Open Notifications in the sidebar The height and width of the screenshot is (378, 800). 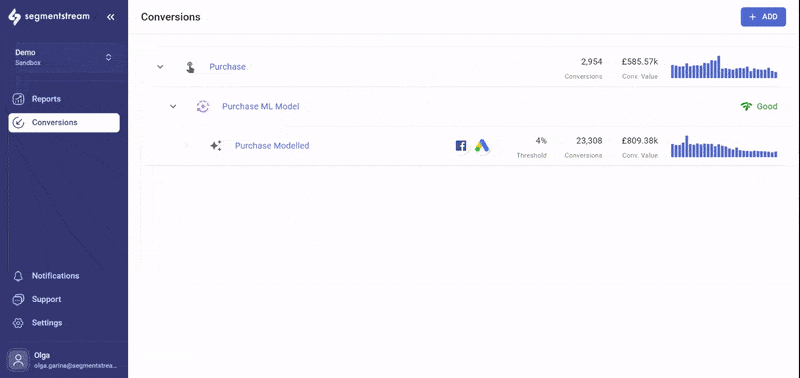click(64, 276)
